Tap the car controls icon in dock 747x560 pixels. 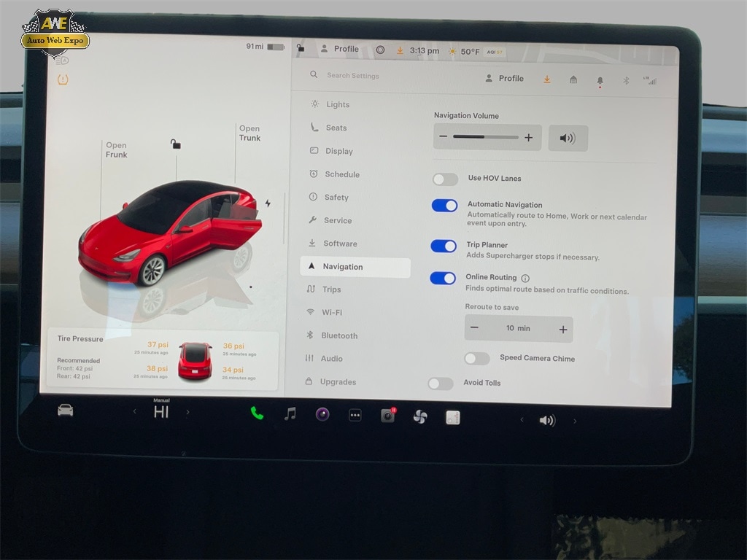[66, 411]
